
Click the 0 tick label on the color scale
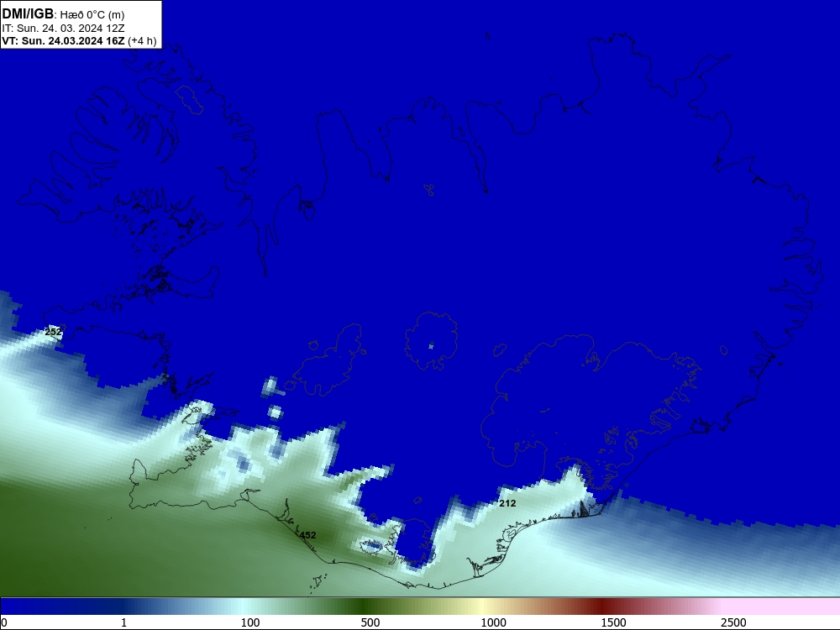[4, 622]
